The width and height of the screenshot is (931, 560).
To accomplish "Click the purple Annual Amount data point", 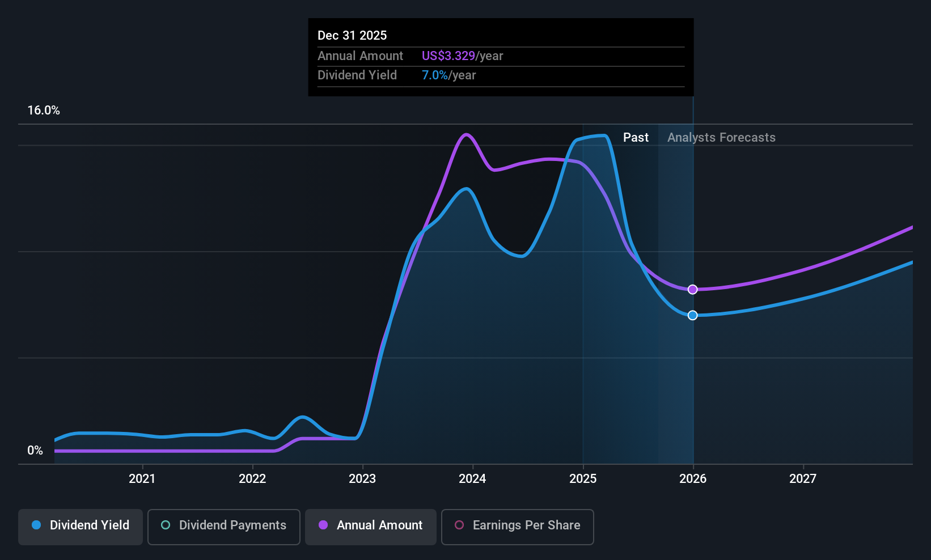I will click(692, 290).
